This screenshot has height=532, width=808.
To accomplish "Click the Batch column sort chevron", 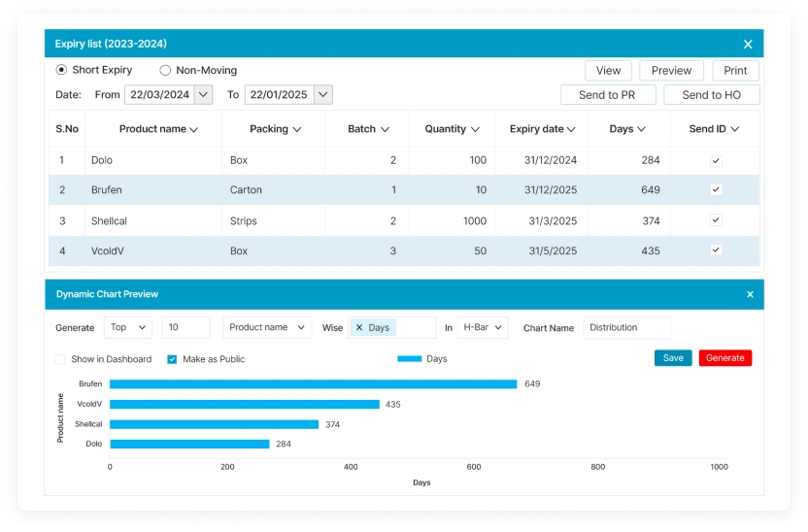I will tap(385, 129).
